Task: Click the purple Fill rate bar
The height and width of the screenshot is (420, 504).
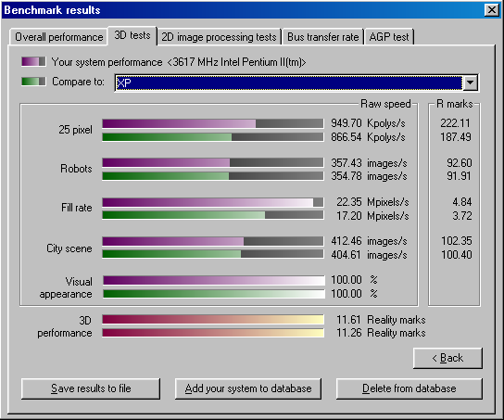Action: (x=213, y=202)
